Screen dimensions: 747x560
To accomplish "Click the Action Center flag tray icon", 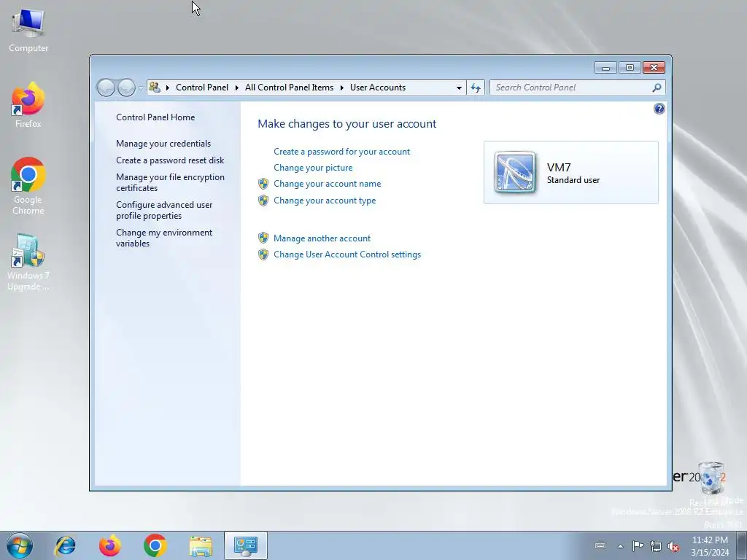I will coord(638,545).
